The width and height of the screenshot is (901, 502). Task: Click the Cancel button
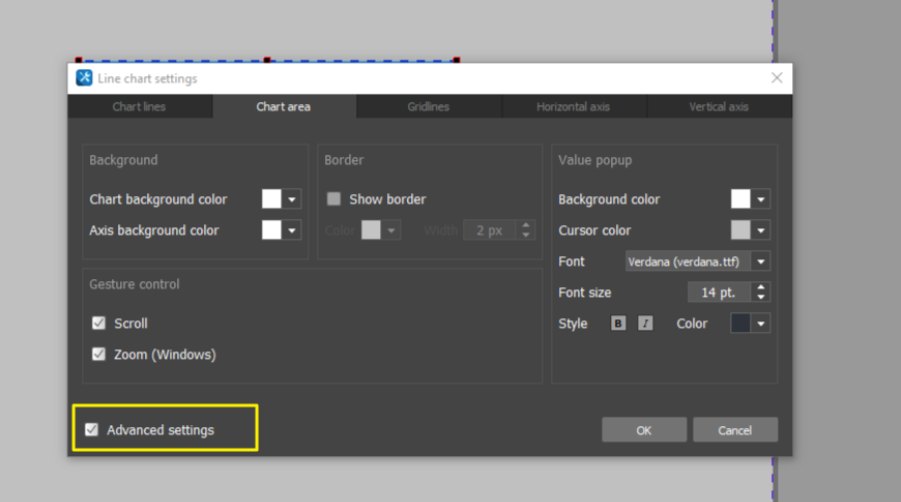point(735,430)
